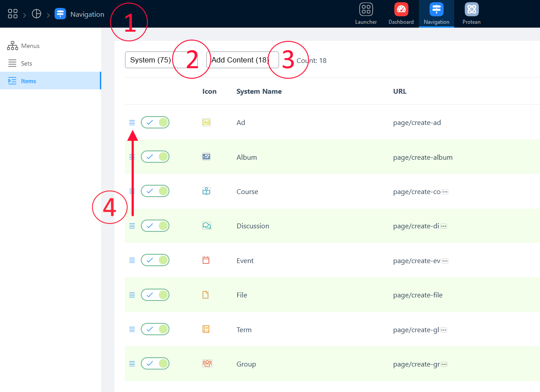Viewport: 540px width, 392px height.
Task: Click the Event calendar icon
Action: [x=206, y=260]
